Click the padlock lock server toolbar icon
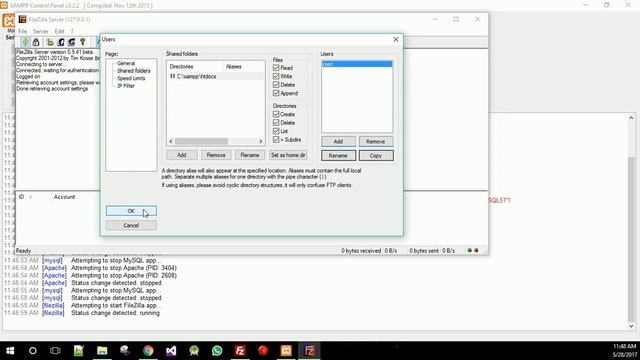The height and width of the screenshot is (360, 640). [36, 42]
